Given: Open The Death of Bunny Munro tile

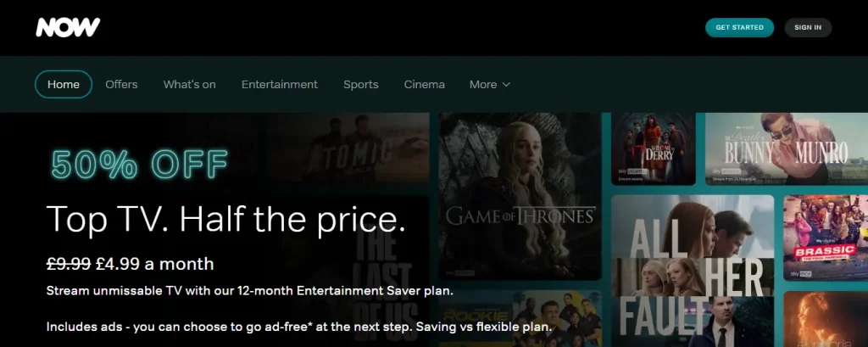Looking at the screenshot, I should point(787,149).
